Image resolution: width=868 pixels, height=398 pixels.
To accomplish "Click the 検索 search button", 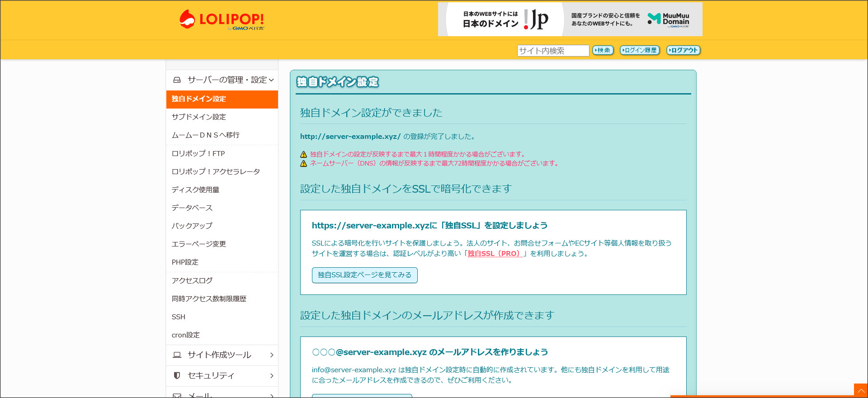I will [603, 50].
